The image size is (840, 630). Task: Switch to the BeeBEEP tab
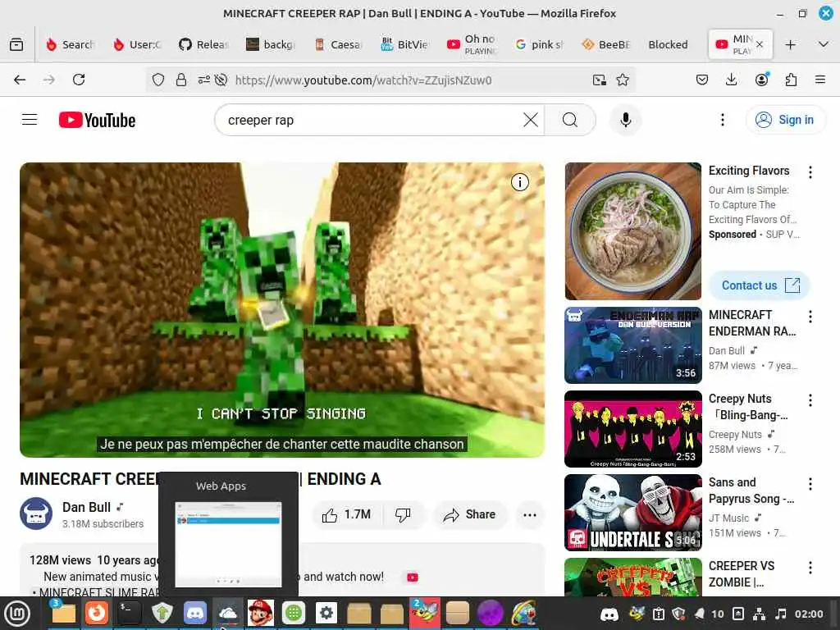(x=607, y=44)
